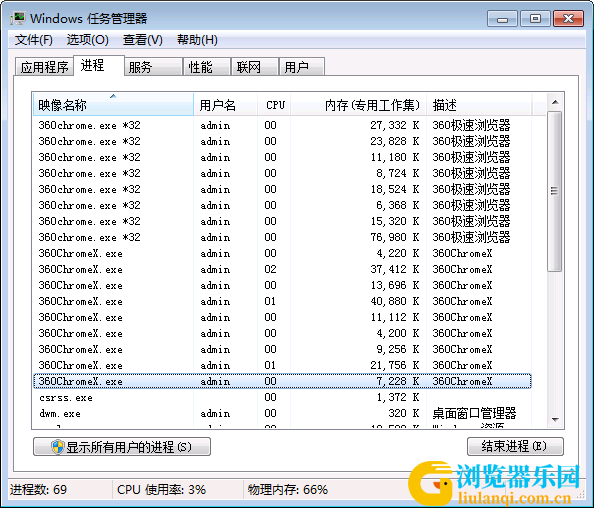Switch to the 服务 tab
Image resolution: width=594 pixels, height=508 pixels.
pos(153,67)
